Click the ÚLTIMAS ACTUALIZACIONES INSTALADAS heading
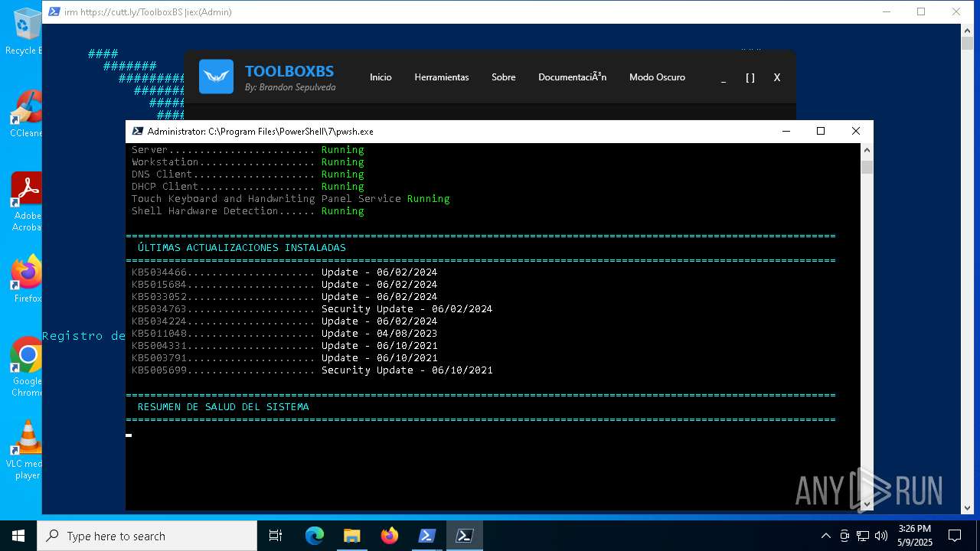This screenshot has height=551, width=980. (x=242, y=248)
